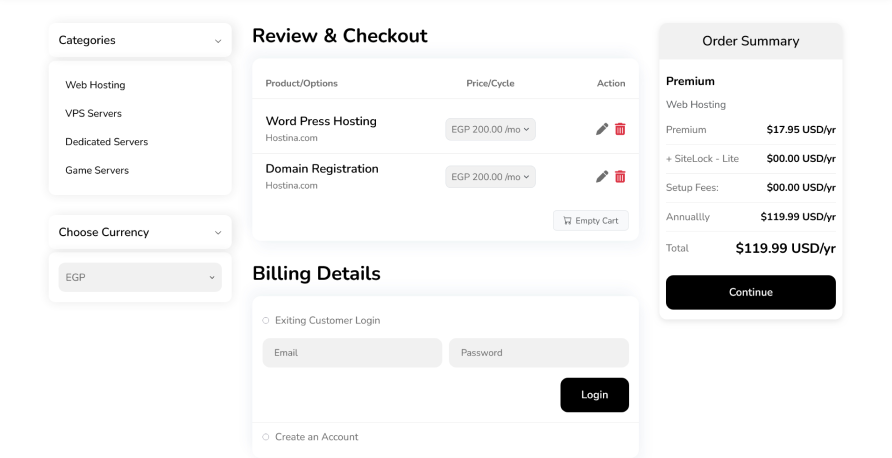The image size is (892, 458).
Task: Click the Login button
Action: point(594,395)
